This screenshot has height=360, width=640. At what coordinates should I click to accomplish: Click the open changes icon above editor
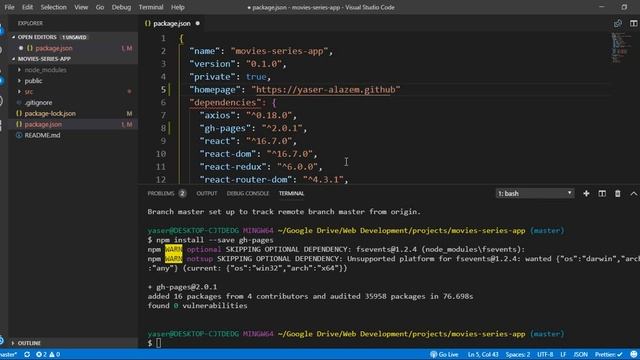pyautogui.click(x=618, y=24)
